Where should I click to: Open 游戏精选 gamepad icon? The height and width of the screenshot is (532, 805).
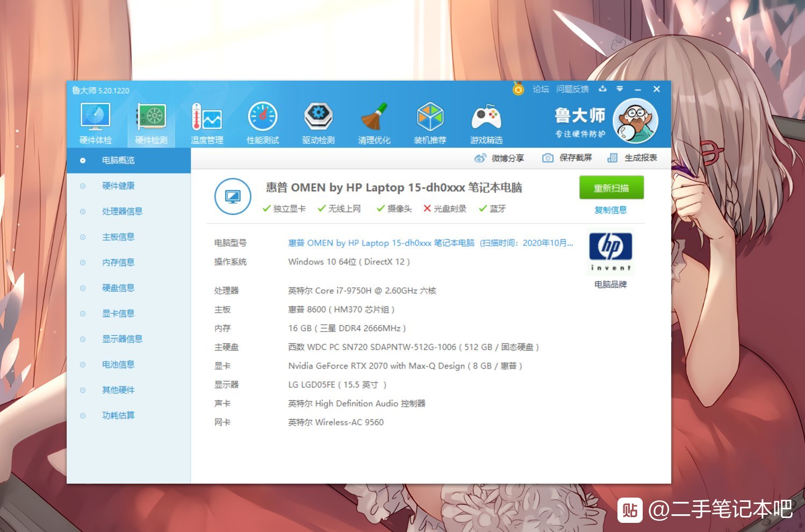click(x=486, y=124)
